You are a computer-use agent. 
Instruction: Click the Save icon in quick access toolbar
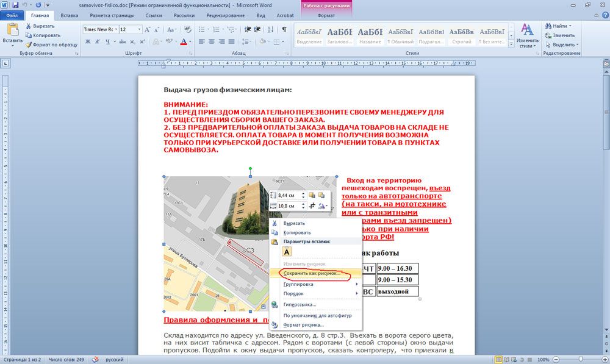(x=15, y=4)
